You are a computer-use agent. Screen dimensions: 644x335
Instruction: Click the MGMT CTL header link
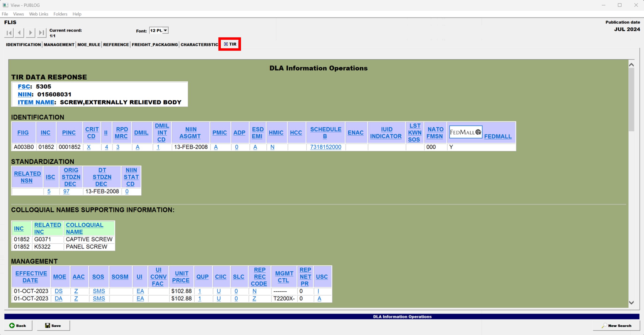coord(284,277)
